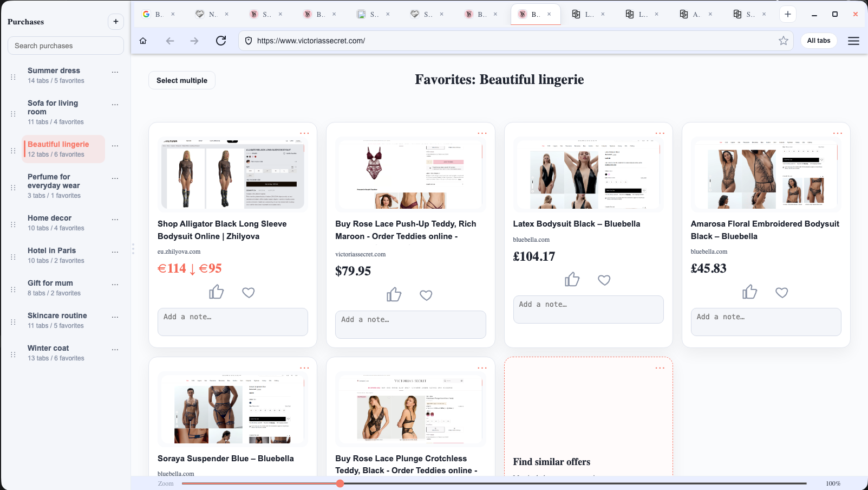
Task: Favorite the Amarosa Floral Bodysuit with heart
Action: pos(782,293)
